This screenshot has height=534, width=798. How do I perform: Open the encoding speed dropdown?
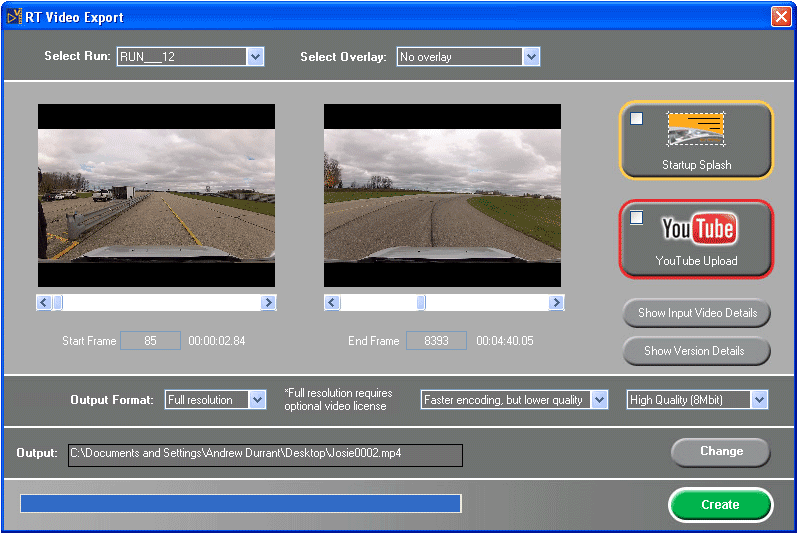coord(599,400)
